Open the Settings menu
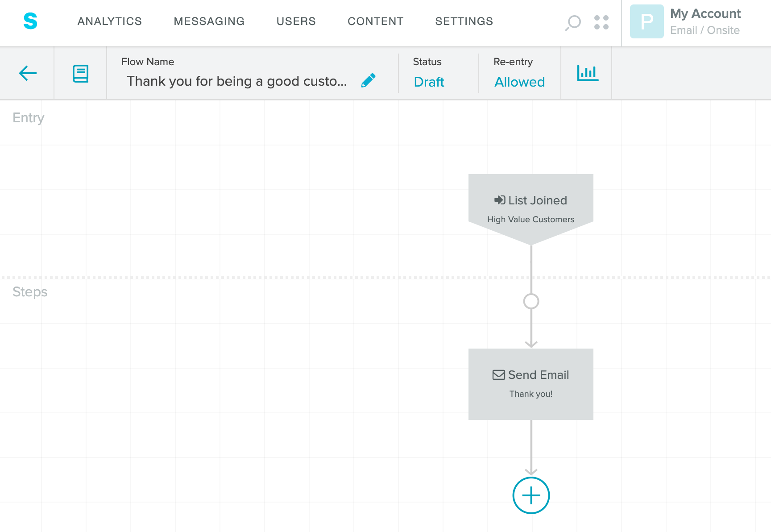Viewport: 771px width, 532px height. click(x=464, y=21)
